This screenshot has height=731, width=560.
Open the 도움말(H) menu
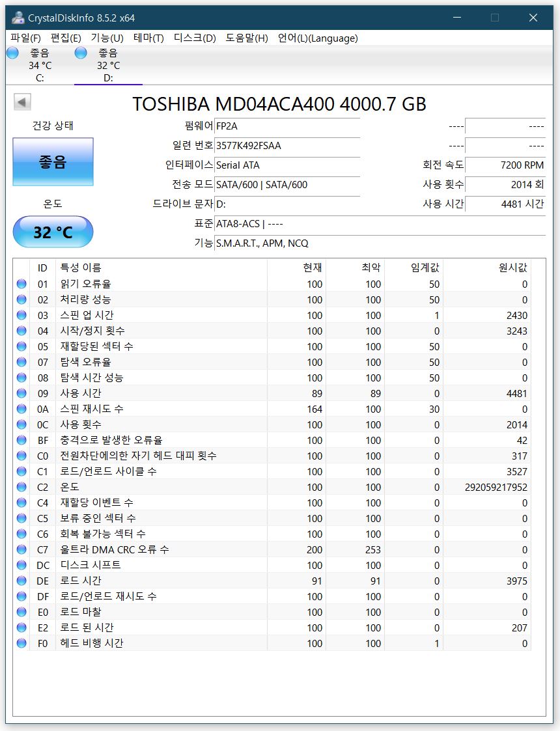(247, 38)
